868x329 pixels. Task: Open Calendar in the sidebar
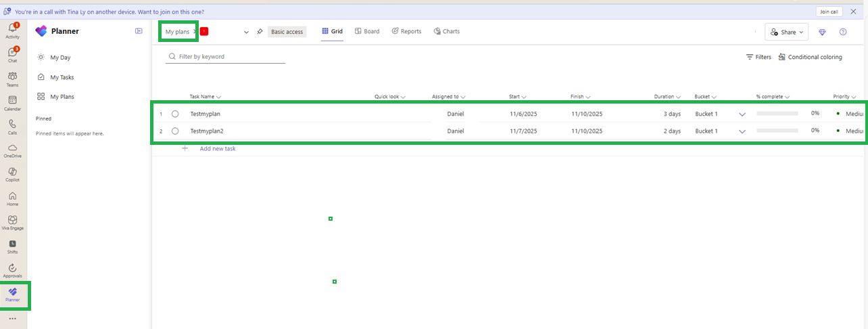pyautogui.click(x=13, y=103)
